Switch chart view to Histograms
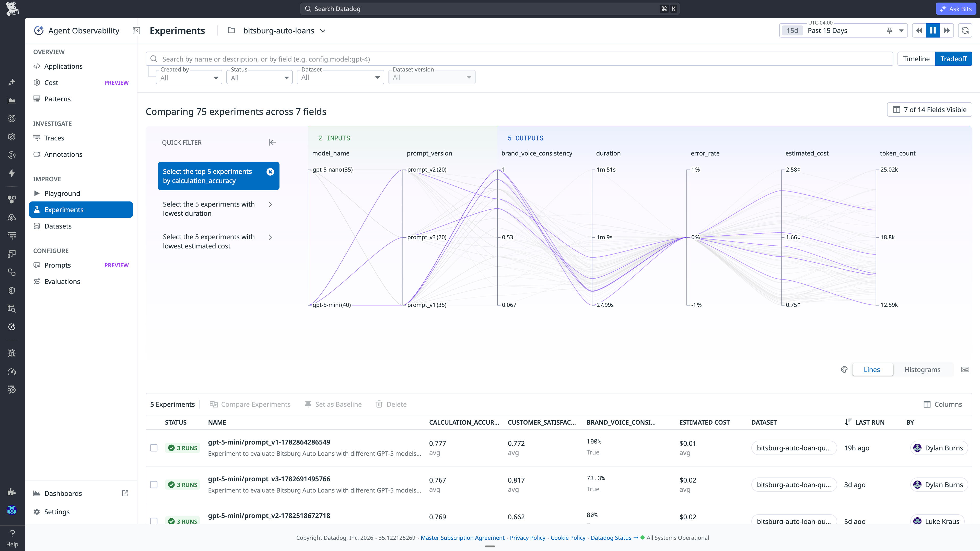 click(923, 370)
